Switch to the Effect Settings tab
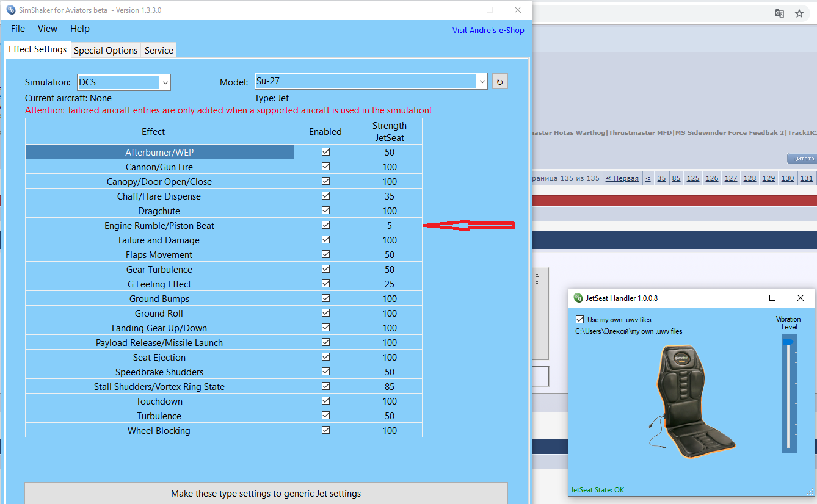 38,49
